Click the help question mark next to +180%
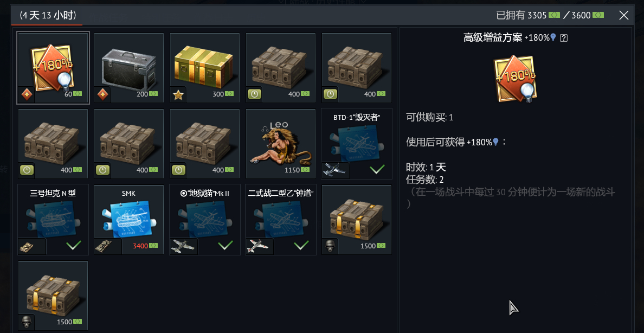 [564, 38]
